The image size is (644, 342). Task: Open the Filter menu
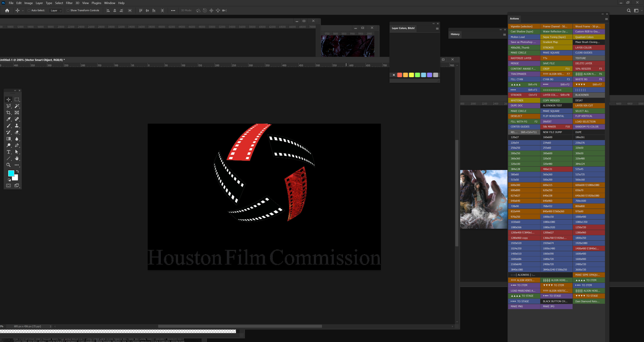tap(69, 3)
